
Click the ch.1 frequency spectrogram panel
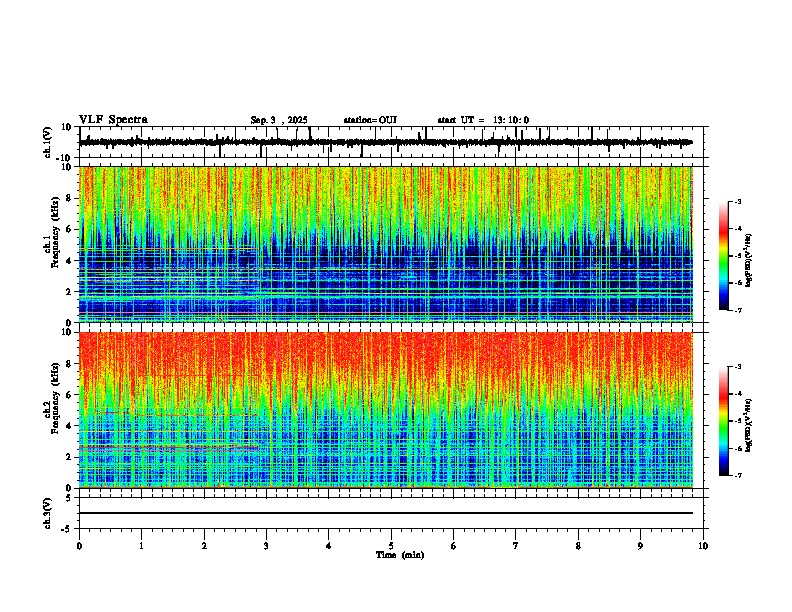point(386,244)
